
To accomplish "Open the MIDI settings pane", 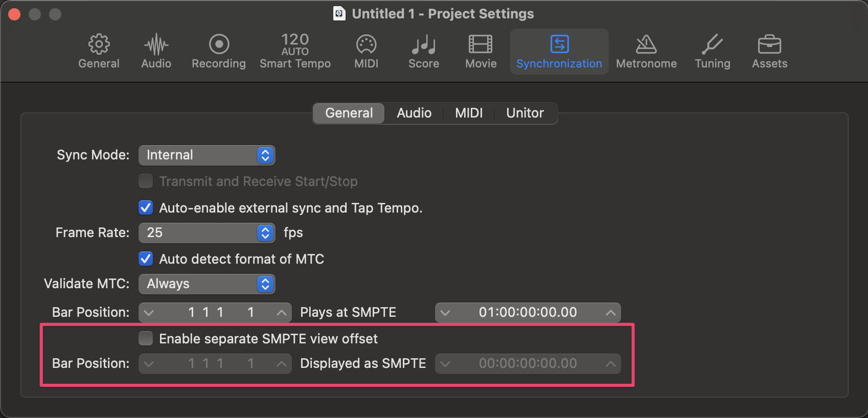I will pos(366,52).
